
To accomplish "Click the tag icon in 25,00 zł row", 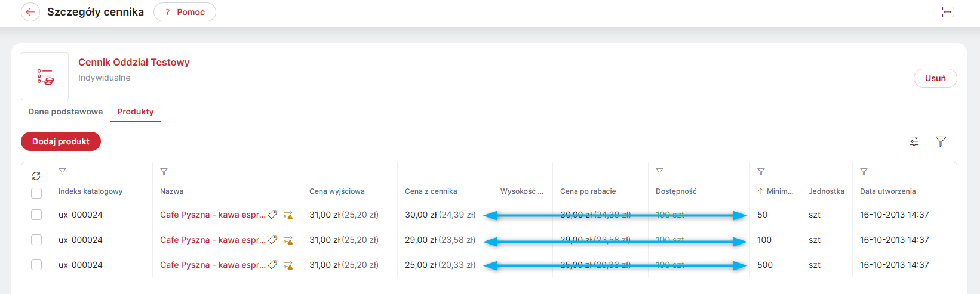I will pos(273,265).
